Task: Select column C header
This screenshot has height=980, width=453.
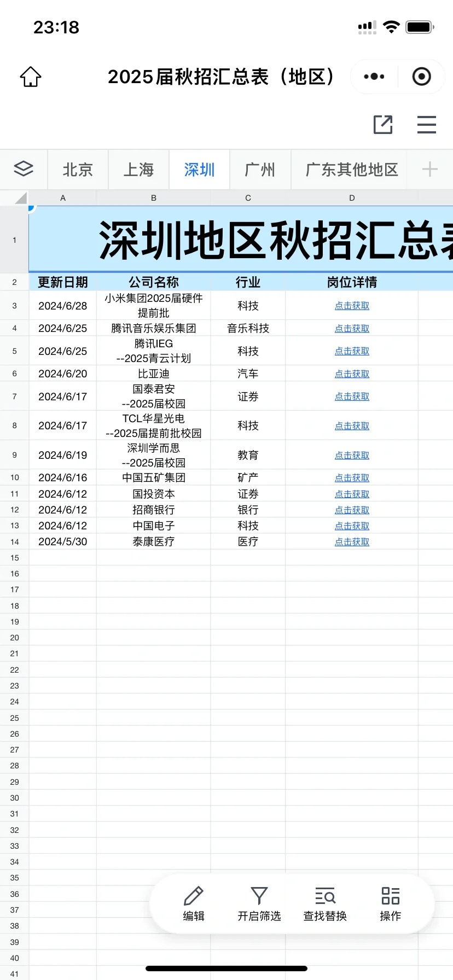Action: pos(248,198)
